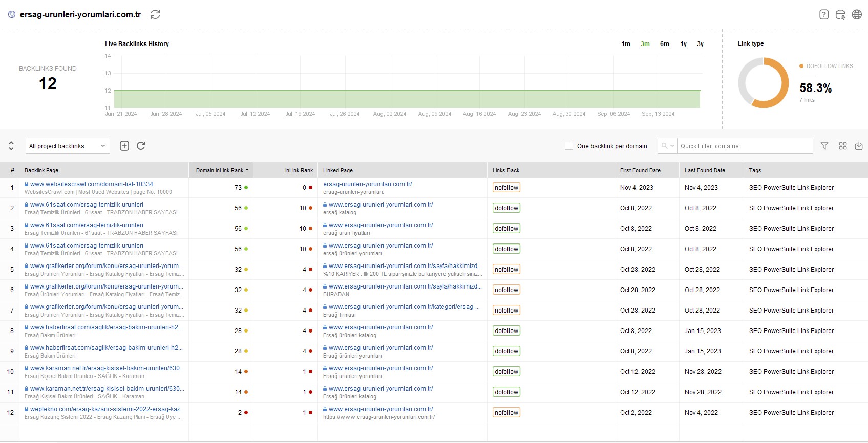Click the green Live Backlinks History chart area
Screen dimensions: 868x443
[407, 99]
